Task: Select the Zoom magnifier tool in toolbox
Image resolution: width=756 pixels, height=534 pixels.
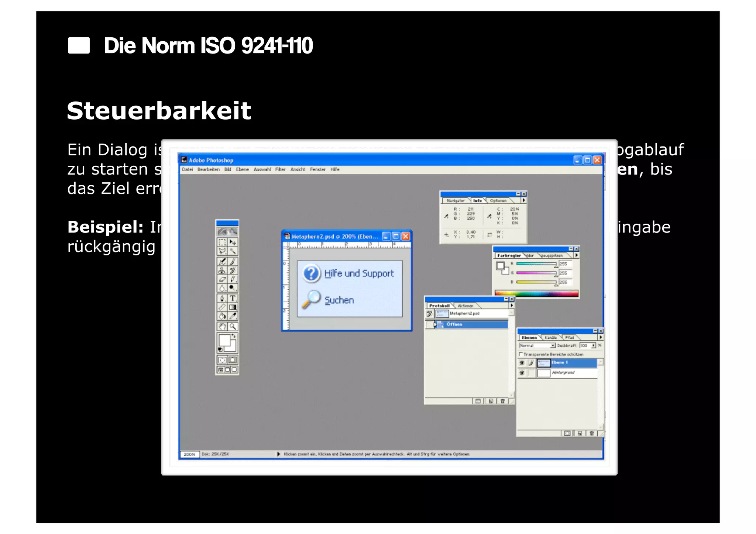Action: [x=233, y=326]
